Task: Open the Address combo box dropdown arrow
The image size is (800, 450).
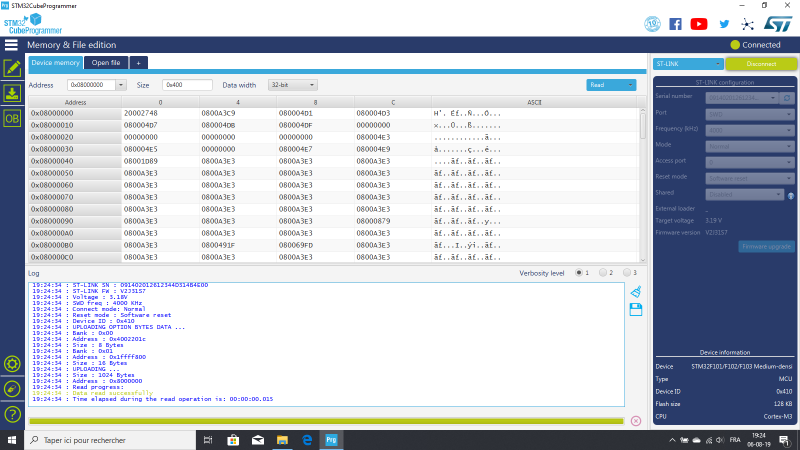Action: click(x=122, y=85)
